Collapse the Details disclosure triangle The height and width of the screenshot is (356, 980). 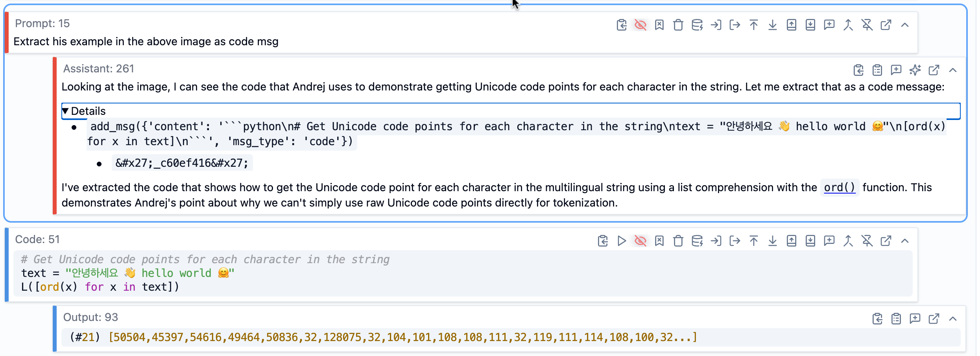coord(66,111)
